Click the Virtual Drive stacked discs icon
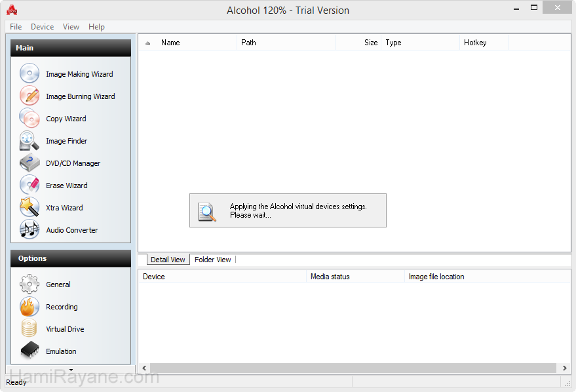 (x=29, y=328)
